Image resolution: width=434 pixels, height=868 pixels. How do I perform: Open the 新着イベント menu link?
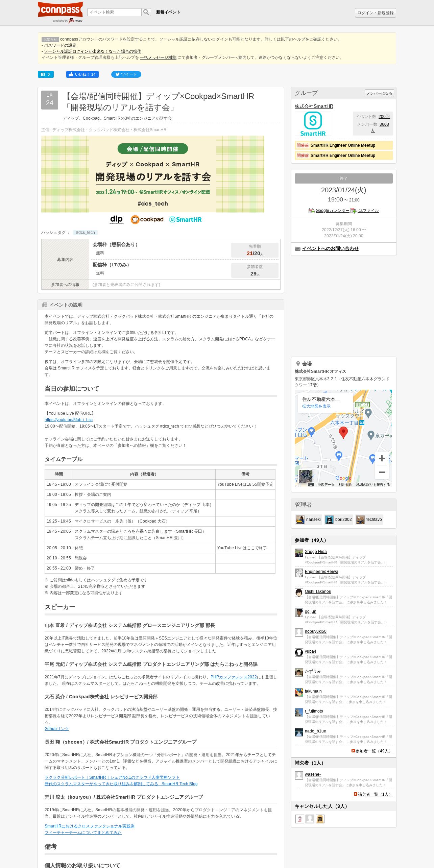coord(168,12)
